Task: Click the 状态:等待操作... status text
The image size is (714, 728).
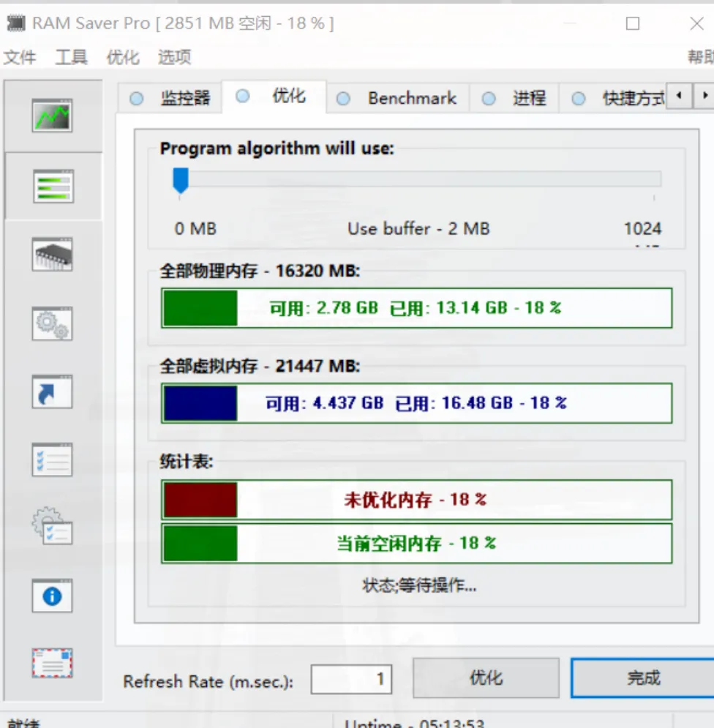Action: click(419, 585)
